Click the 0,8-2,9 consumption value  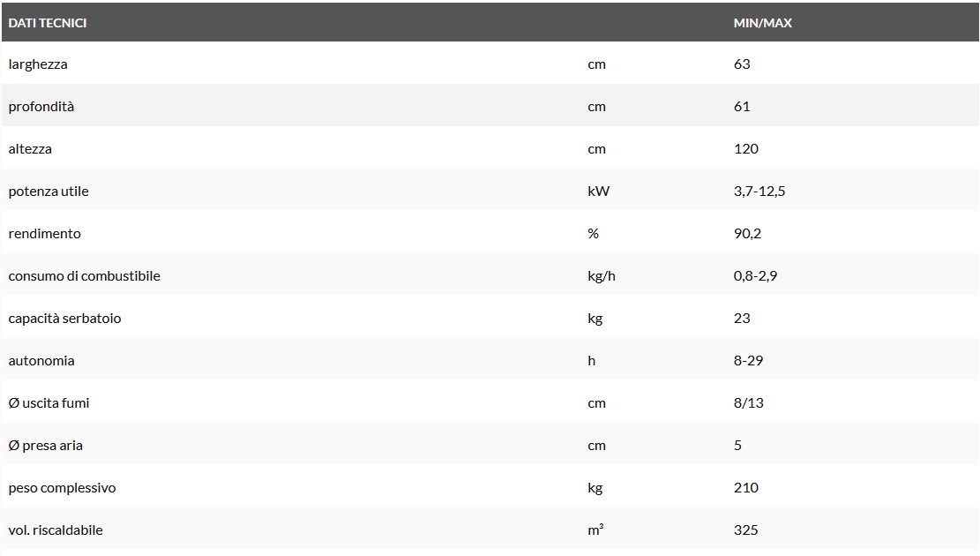[755, 276]
